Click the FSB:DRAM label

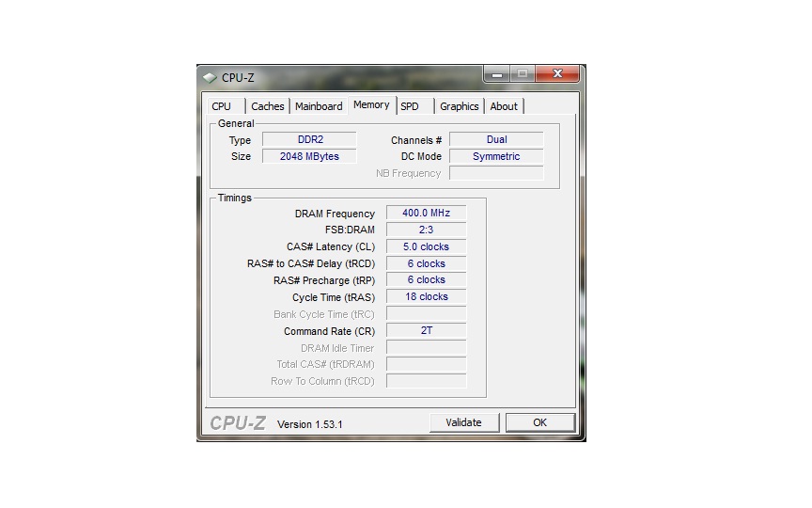tap(350, 230)
